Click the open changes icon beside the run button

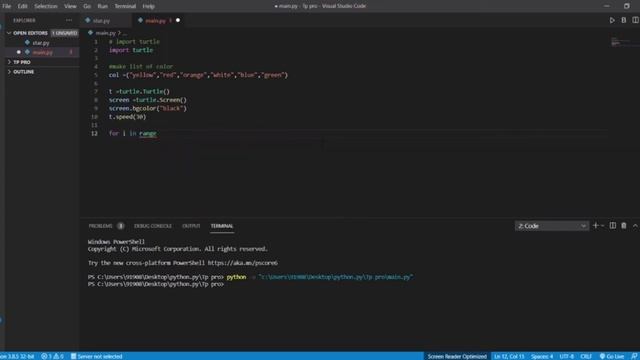click(x=624, y=20)
